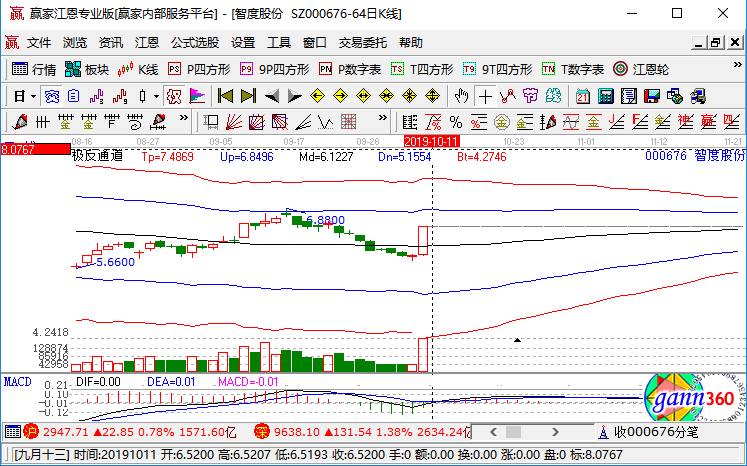The image size is (747, 466).
Task: Jump to the last bar icon
Action: point(248,96)
